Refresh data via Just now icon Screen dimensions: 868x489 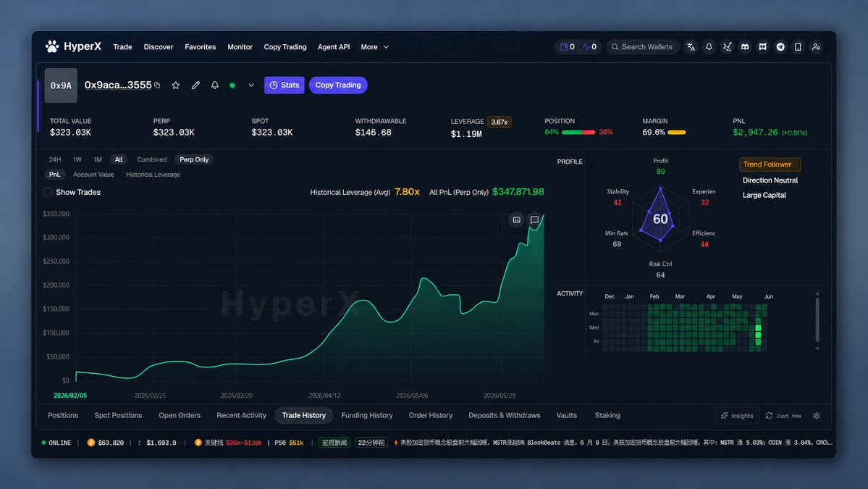point(769,415)
